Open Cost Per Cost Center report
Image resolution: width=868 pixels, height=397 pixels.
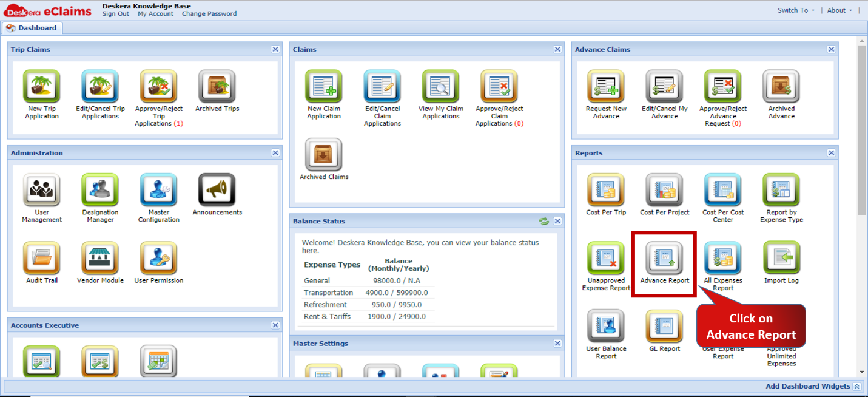click(722, 190)
